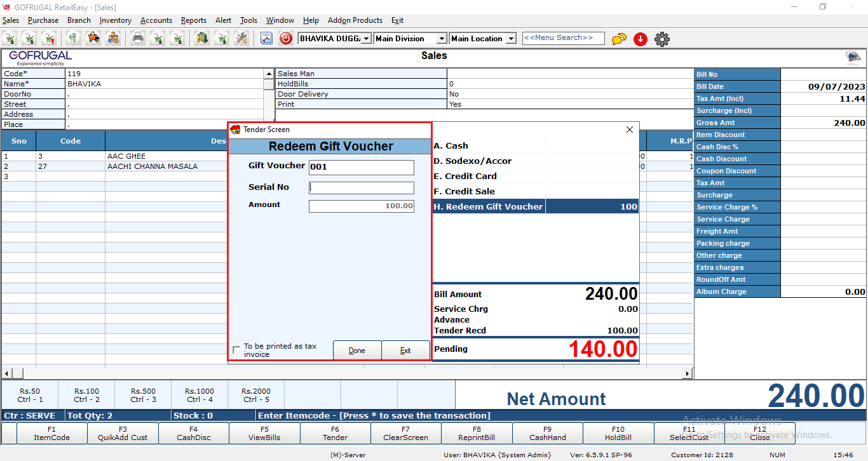The height and width of the screenshot is (461, 868).
Task: Open the Addon Products menu
Action: [x=355, y=20]
